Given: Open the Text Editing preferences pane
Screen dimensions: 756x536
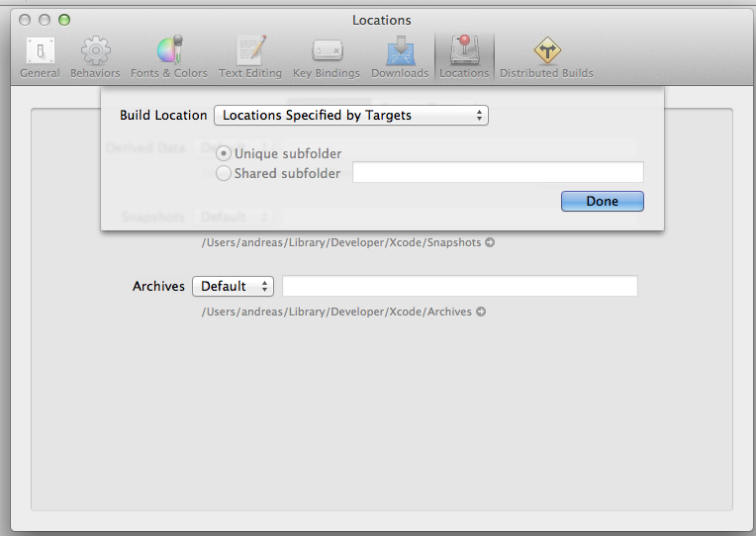Looking at the screenshot, I should (250, 57).
